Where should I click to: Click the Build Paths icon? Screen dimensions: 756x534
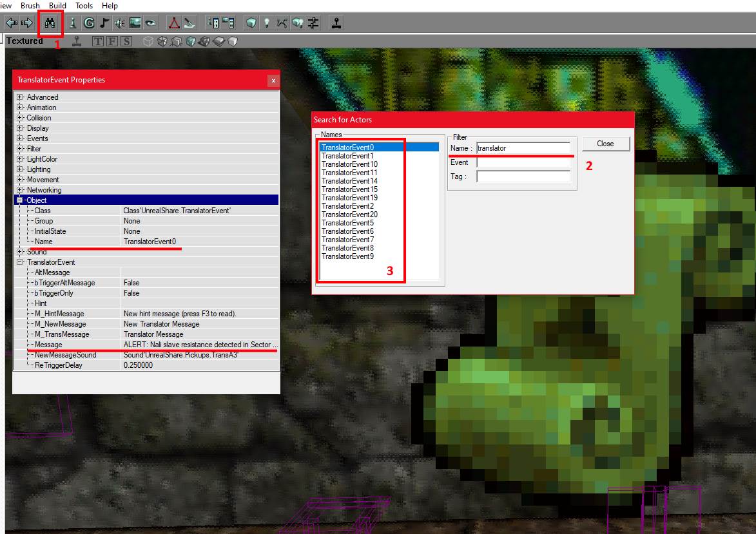282,23
